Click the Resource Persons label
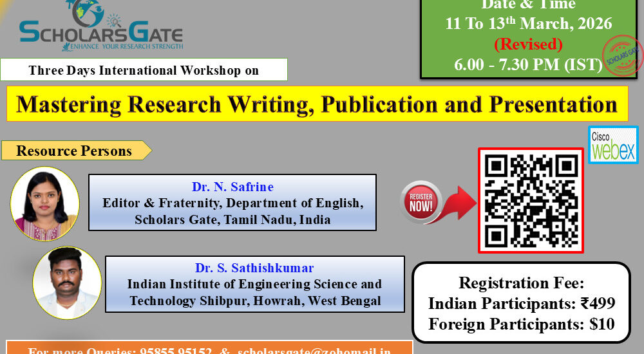This screenshot has height=354, width=644. 74,151
